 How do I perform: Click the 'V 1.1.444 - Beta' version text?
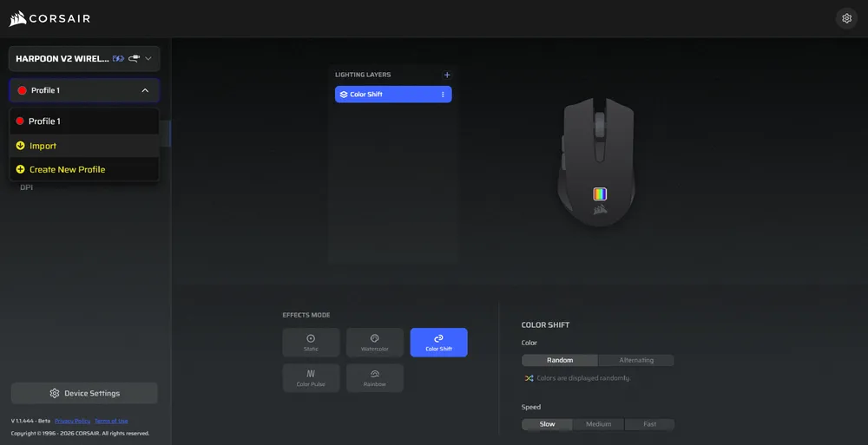30,422
